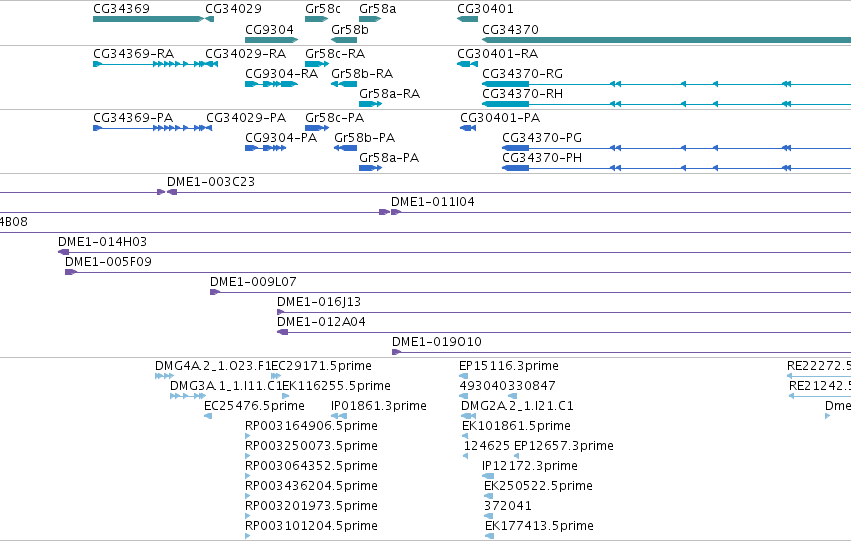Click EK250522.5prime label
The height and width of the screenshot is (541, 851).
538,486
